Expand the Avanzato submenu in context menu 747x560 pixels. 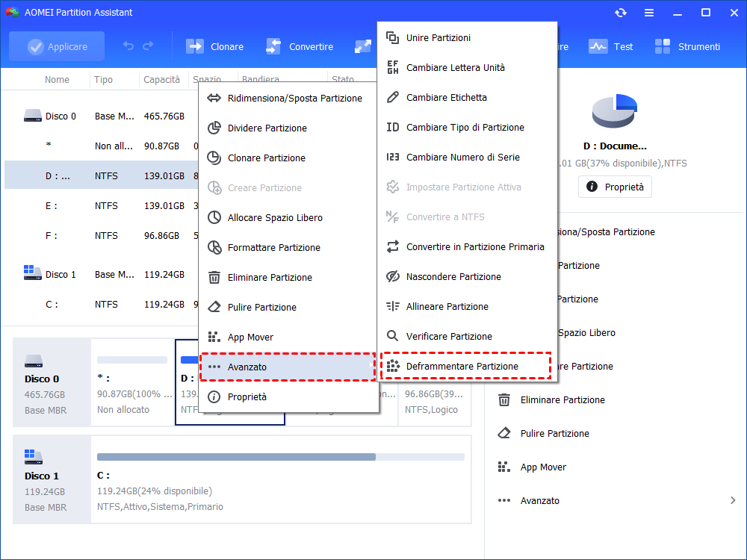point(288,367)
